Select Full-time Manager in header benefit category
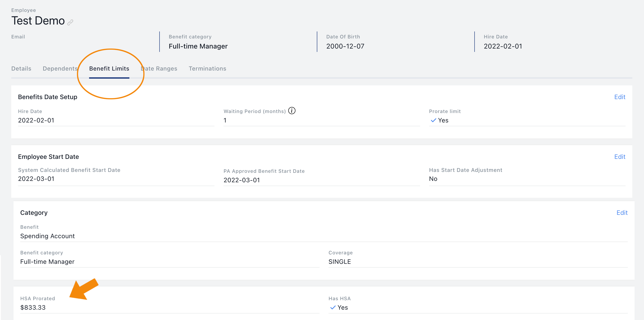The width and height of the screenshot is (644, 320). coord(198,46)
